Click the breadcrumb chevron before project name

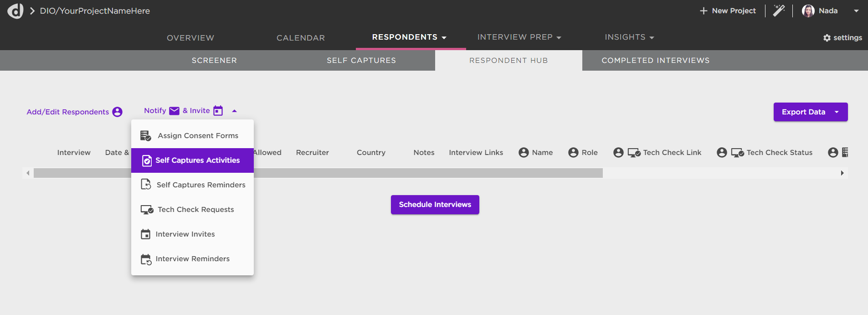click(32, 11)
